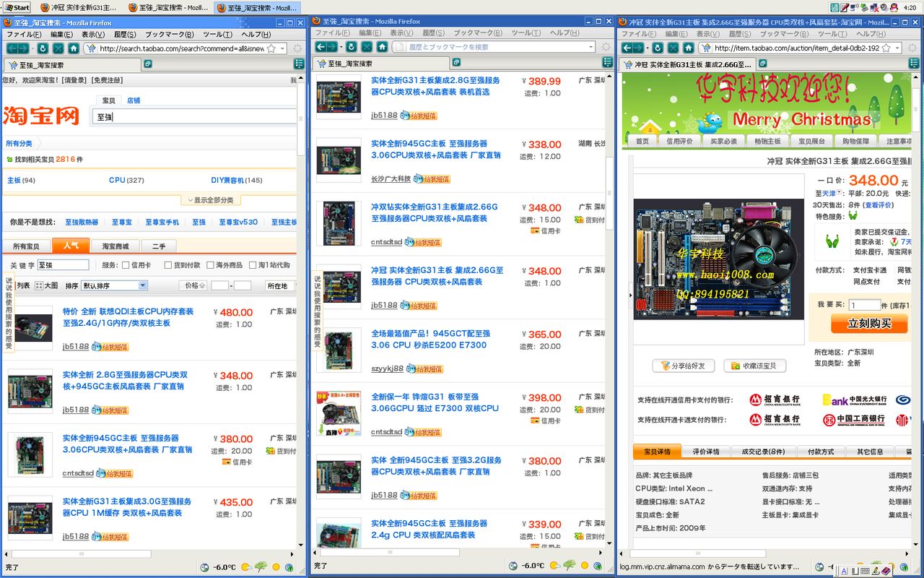Reload the item.taobao.com page in the right window
Image resolution: width=924 pixels, height=578 pixels.
click(657, 48)
